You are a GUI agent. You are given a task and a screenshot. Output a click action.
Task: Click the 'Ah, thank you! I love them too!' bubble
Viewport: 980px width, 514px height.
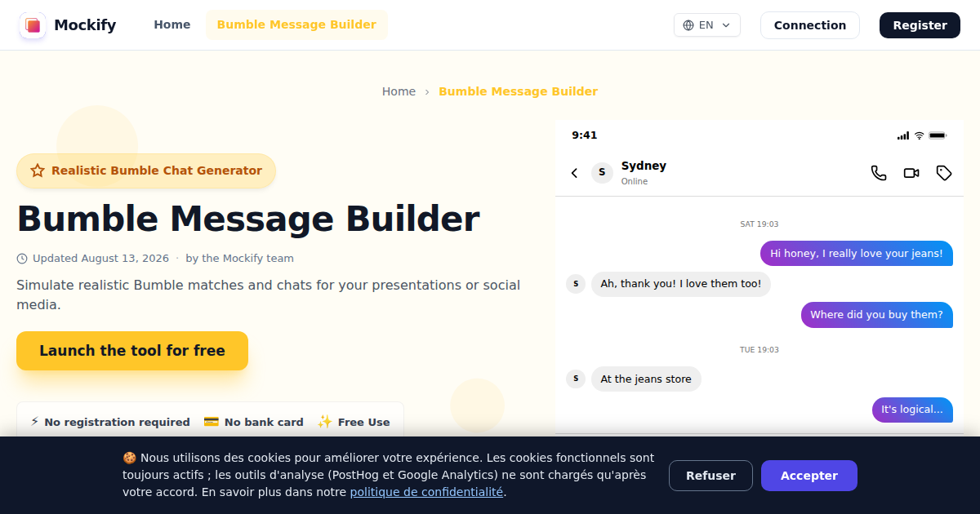click(x=681, y=284)
